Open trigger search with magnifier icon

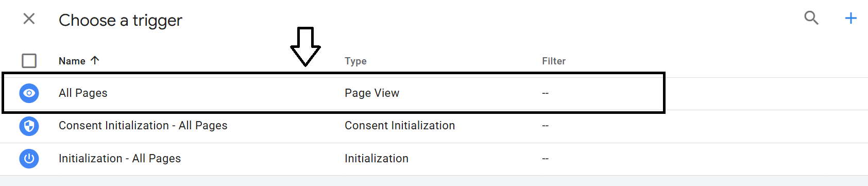tap(811, 18)
